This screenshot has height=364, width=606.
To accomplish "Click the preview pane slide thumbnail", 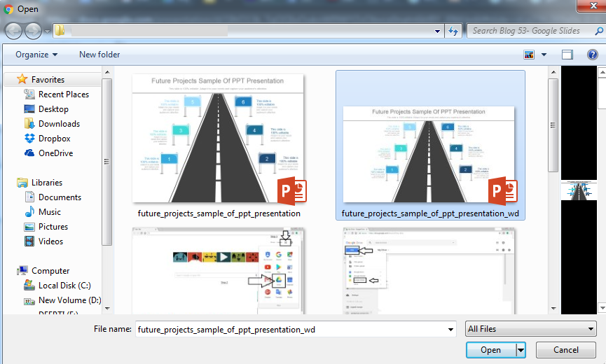I will (579, 190).
